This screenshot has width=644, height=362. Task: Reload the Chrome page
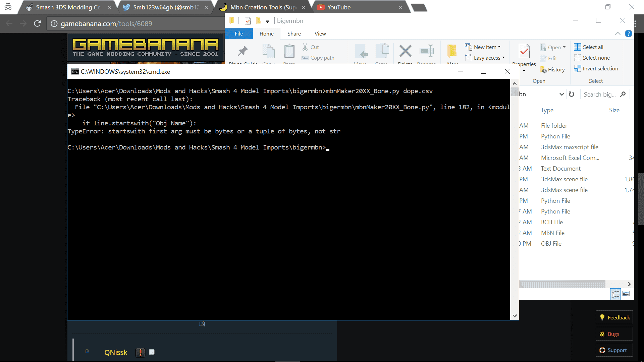coord(37,23)
